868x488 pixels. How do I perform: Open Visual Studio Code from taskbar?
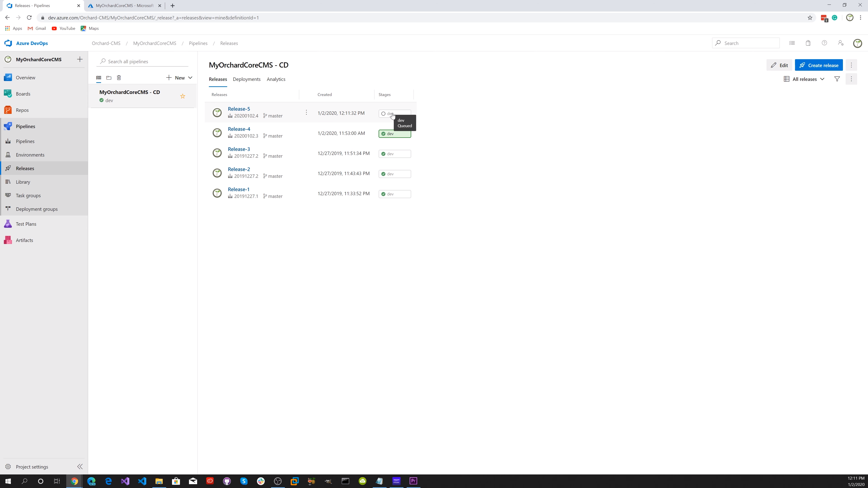[x=142, y=481]
